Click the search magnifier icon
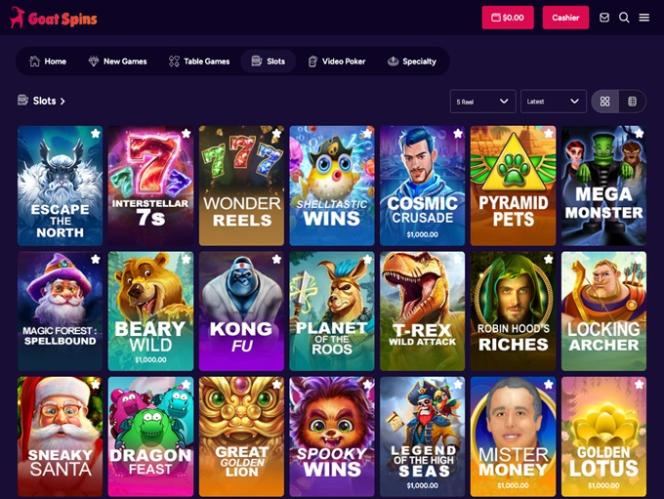The image size is (664, 499). pos(624,17)
